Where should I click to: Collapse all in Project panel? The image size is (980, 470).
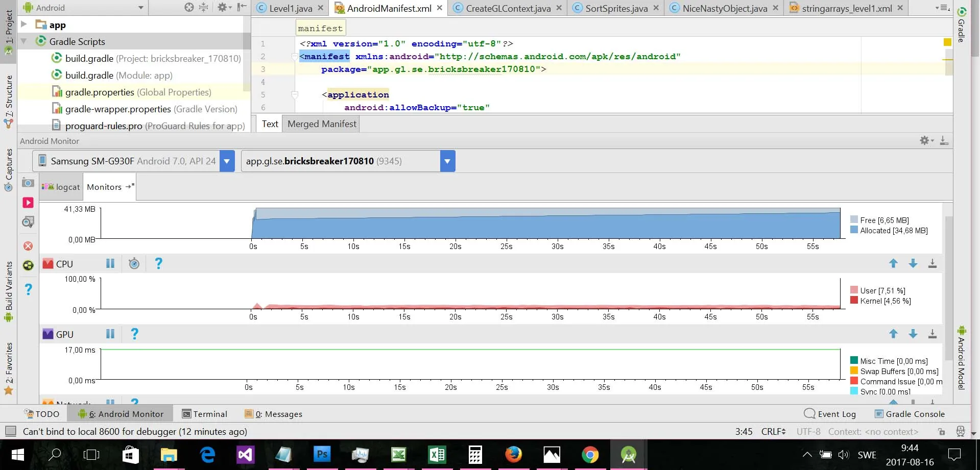coord(203,7)
